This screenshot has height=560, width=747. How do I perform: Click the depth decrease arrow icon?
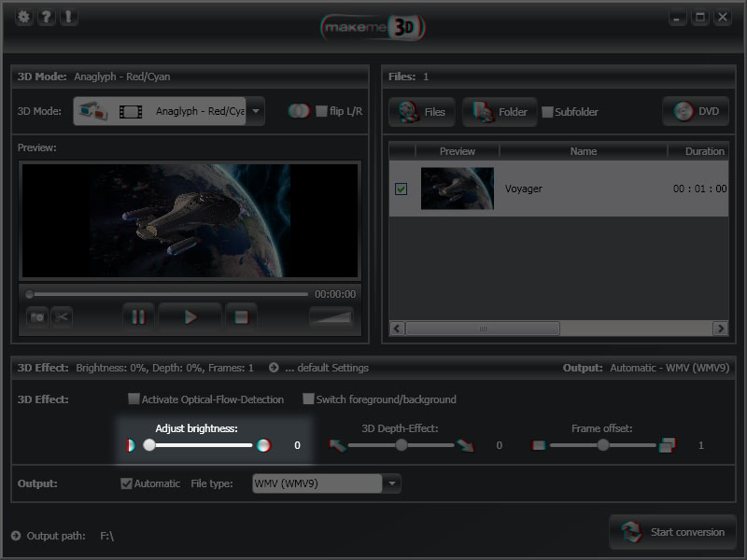click(337, 445)
